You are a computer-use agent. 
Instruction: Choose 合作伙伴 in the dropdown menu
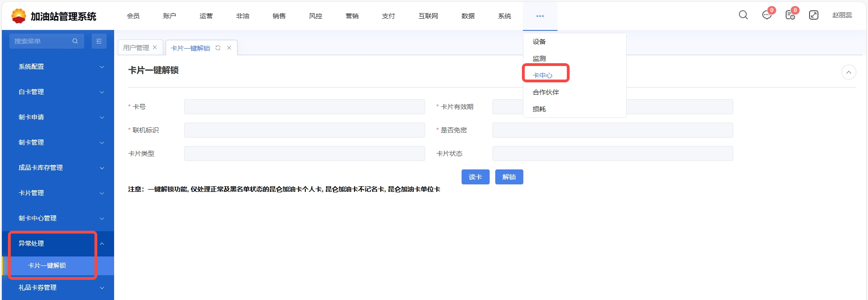[546, 92]
